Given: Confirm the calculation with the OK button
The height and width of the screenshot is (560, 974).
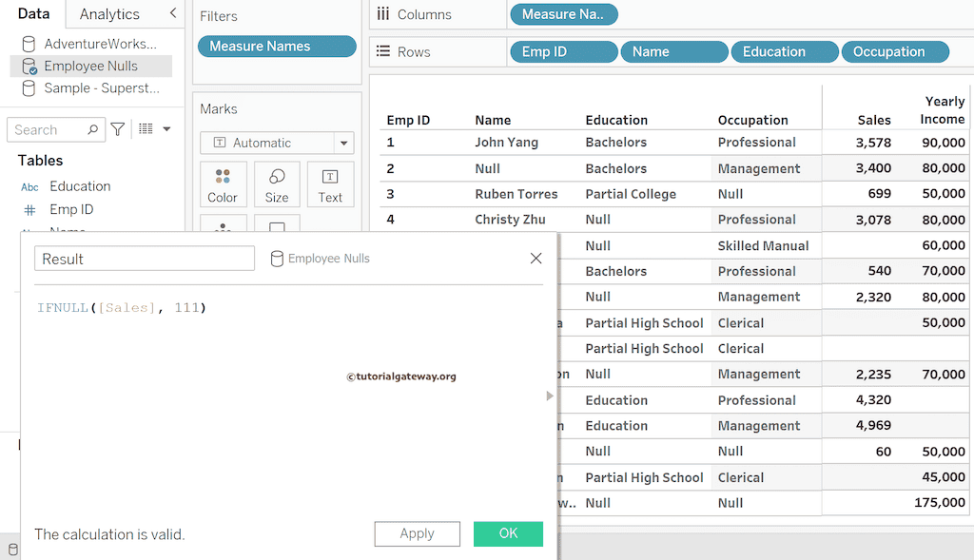Looking at the screenshot, I should pos(508,533).
